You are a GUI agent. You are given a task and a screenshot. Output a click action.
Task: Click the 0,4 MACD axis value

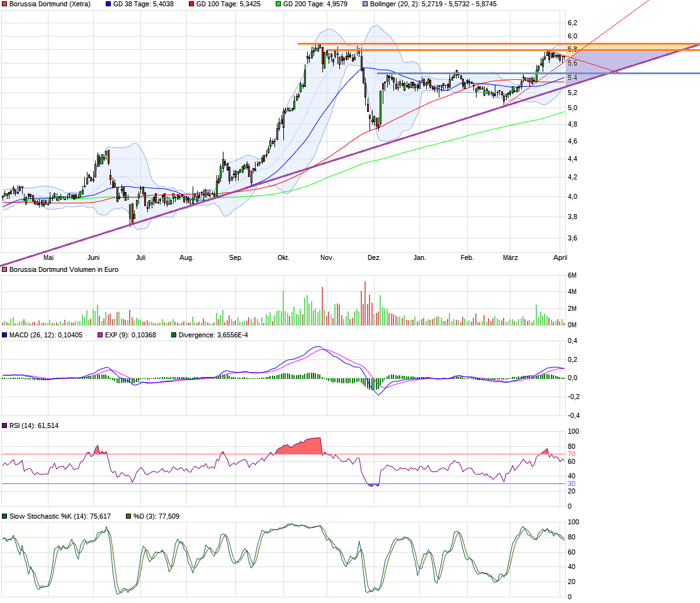point(572,341)
